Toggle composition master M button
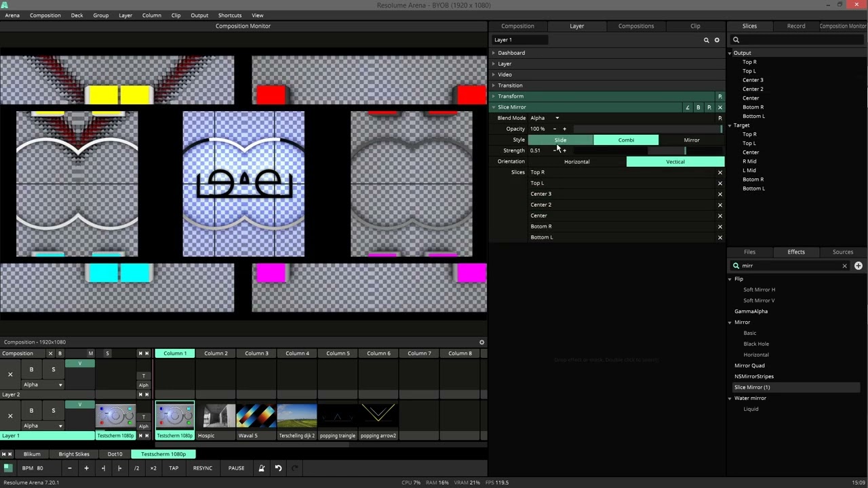868x488 pixels. (x=91, y=353)
